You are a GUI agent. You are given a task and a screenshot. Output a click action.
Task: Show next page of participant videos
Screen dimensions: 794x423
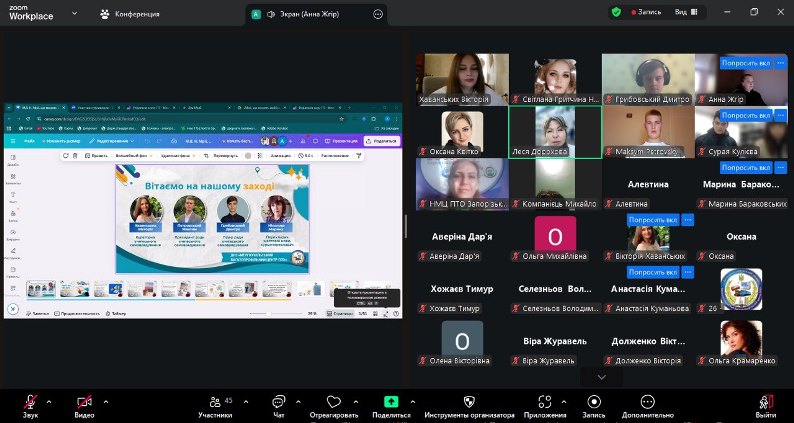pyautogui.click(x=602, y=377)
